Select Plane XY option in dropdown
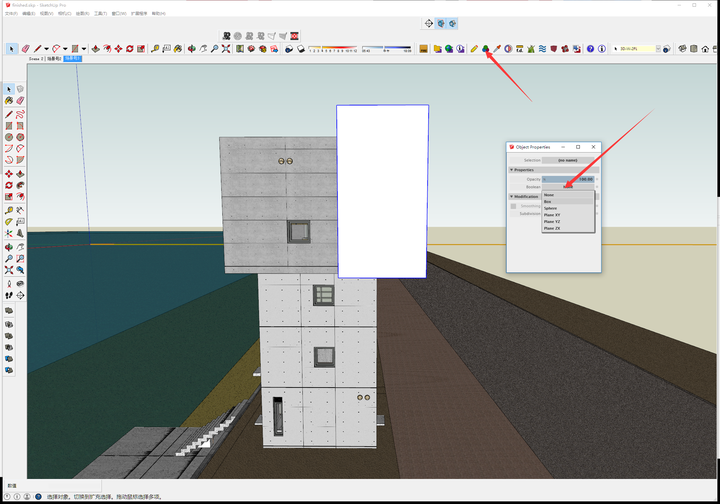The width and height of the screenshot is (720, 504). (552, 215)
